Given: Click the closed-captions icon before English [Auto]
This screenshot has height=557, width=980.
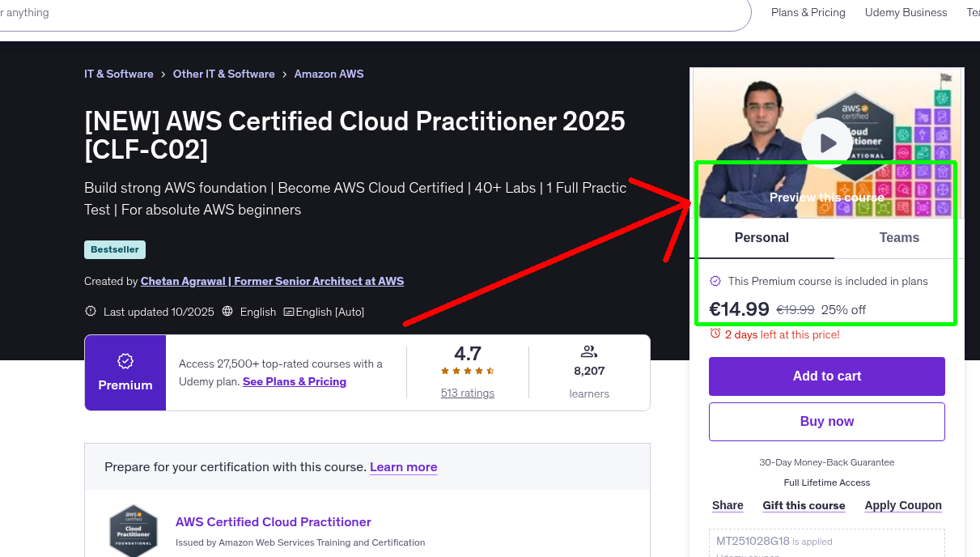Looking at the screenshot, I should tap(289, 312).
